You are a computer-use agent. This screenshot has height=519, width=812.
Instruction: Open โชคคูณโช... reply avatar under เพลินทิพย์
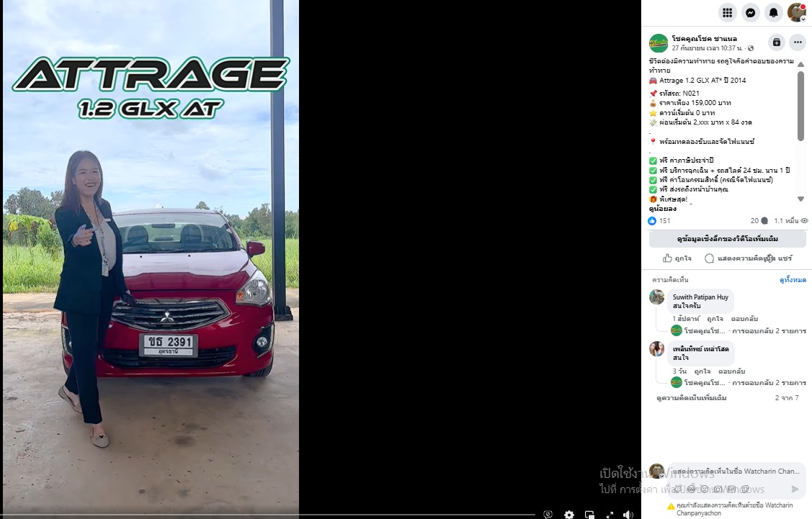[x=677, y=383]
